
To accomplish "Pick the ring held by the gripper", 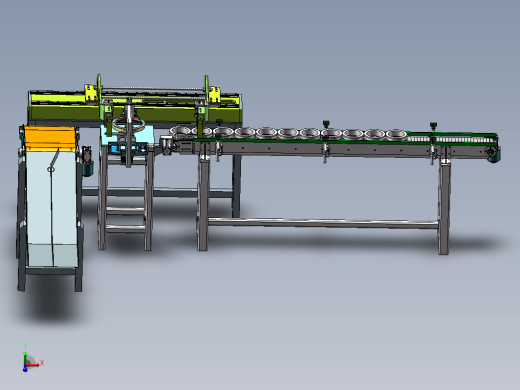I will (129, 124).
